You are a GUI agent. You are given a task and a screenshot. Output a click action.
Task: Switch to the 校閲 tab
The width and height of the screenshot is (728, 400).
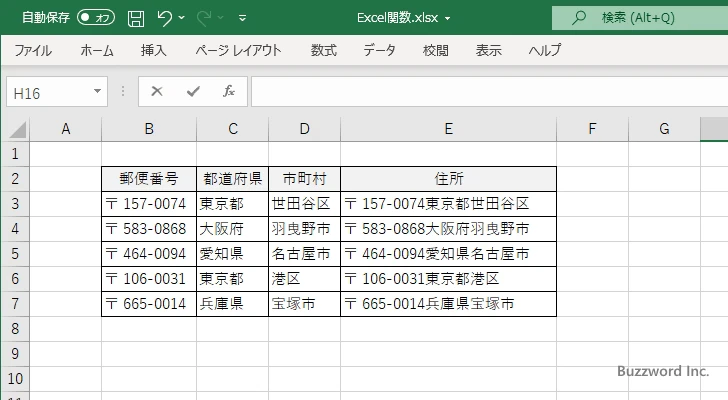(436, 50)
